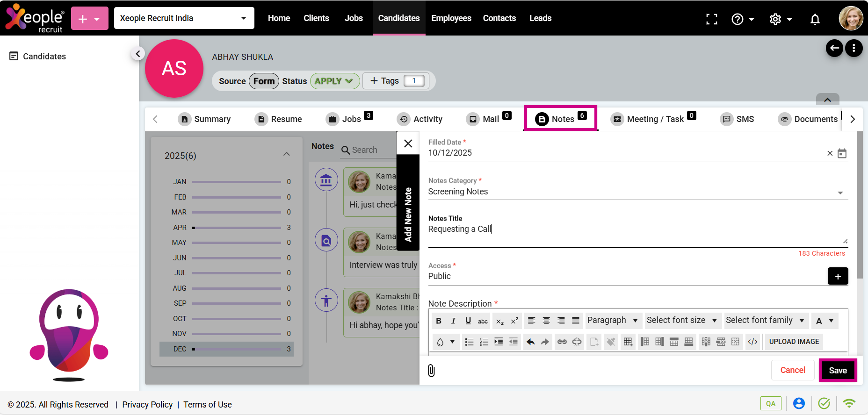This screenshot has width=868, height=415.
Task: Enter fullscreen mode from the top bar
Action: tap(711, 19)
